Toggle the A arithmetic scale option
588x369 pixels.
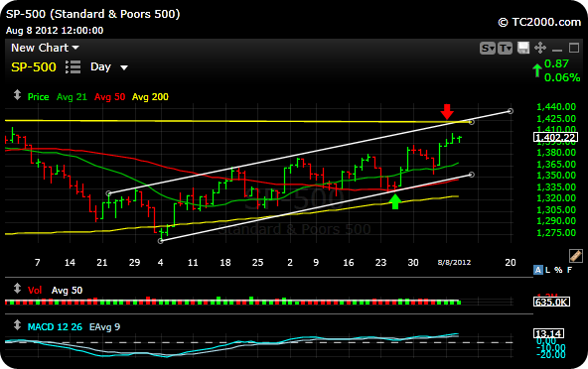click(538, 270)
